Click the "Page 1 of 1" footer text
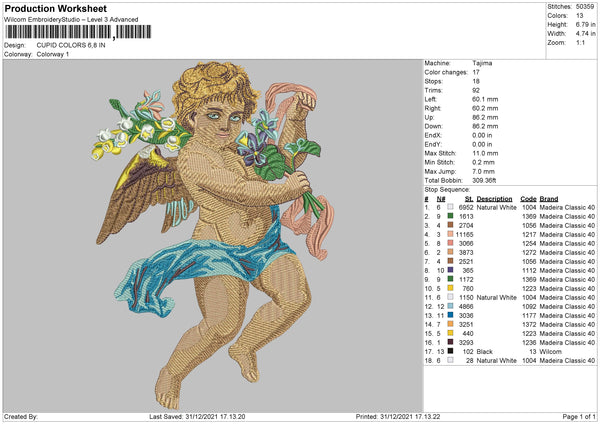The image size is (600, 424). coord(579,417)
